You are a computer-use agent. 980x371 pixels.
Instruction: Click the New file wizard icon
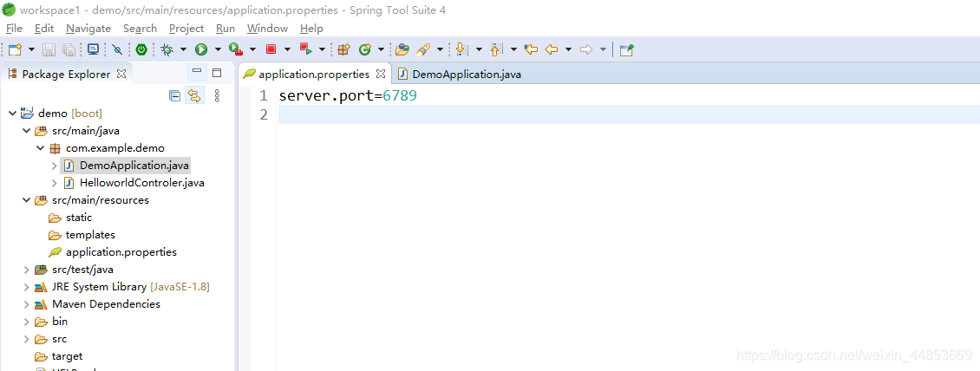point(15,49)
